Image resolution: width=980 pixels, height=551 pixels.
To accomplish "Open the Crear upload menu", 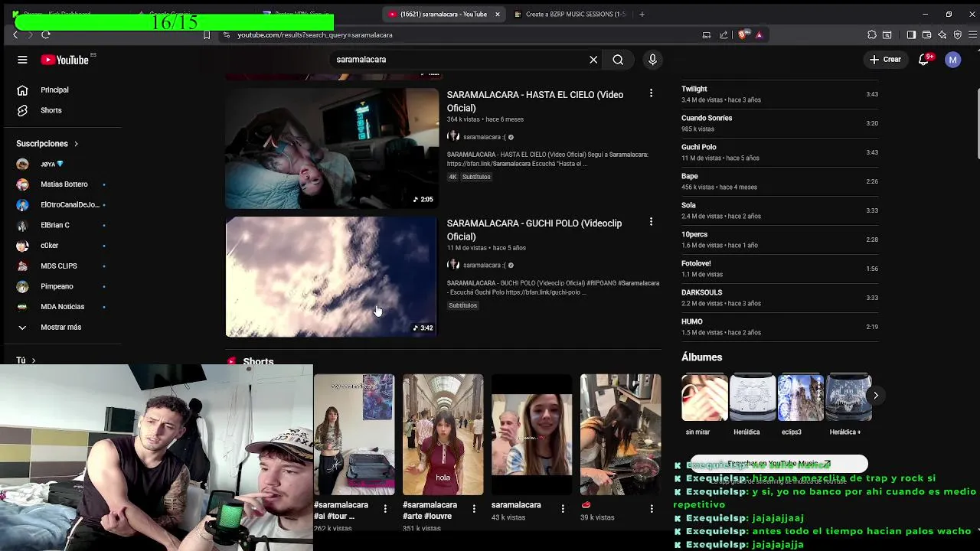I will [x=885, y=60].
